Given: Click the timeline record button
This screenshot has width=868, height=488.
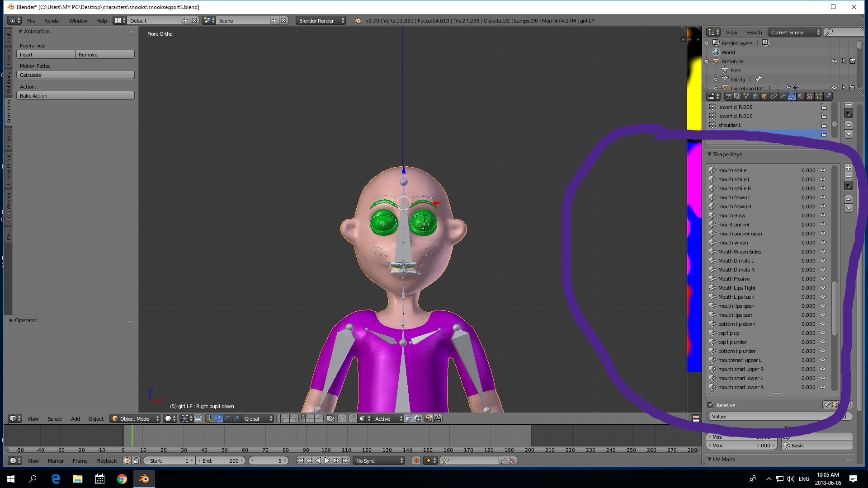Looking at the screenshot, I should [x=416, y=461].
